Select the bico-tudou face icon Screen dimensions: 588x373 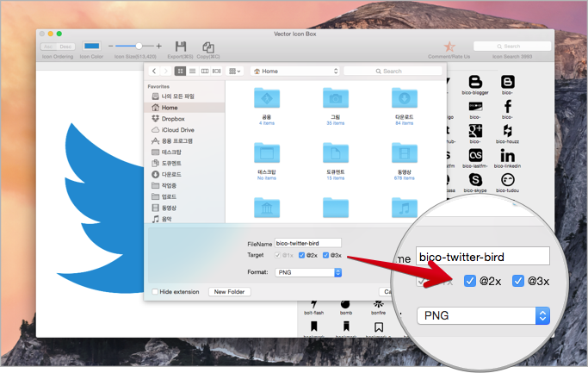(x=507, y=180)
